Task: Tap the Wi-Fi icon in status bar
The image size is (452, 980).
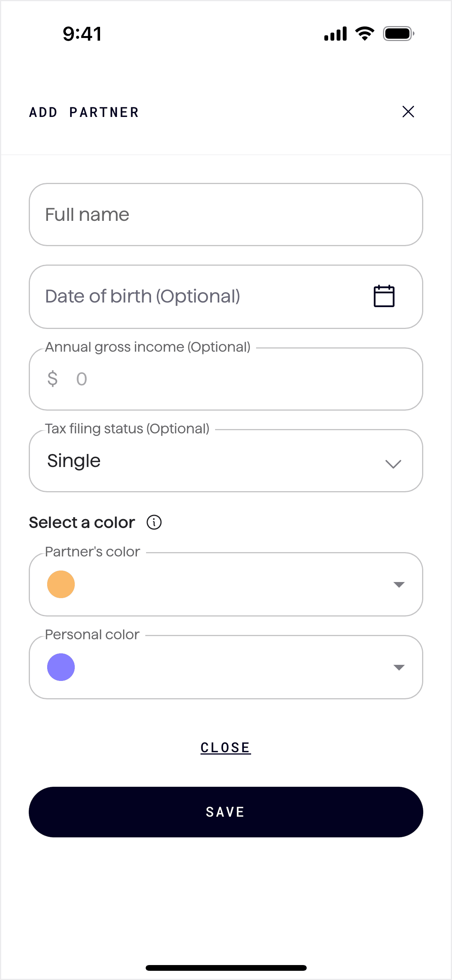Action: 365,34
